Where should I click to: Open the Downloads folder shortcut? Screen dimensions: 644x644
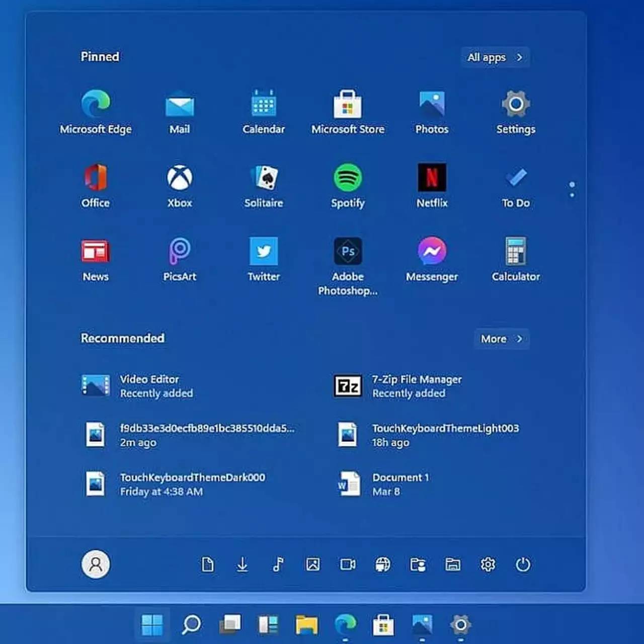tap(242, 565)
